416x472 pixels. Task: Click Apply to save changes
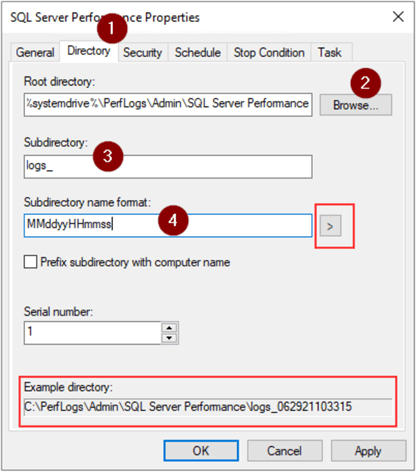click(x=368, y=451)
